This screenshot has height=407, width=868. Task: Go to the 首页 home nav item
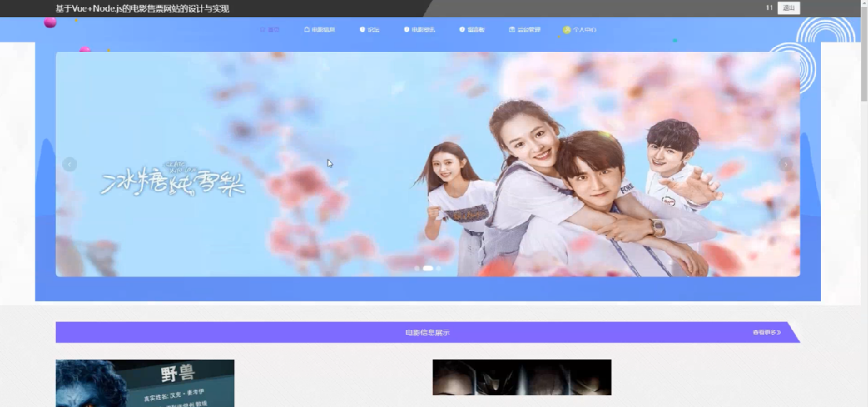pyautogui.click(x=269, y=30)
